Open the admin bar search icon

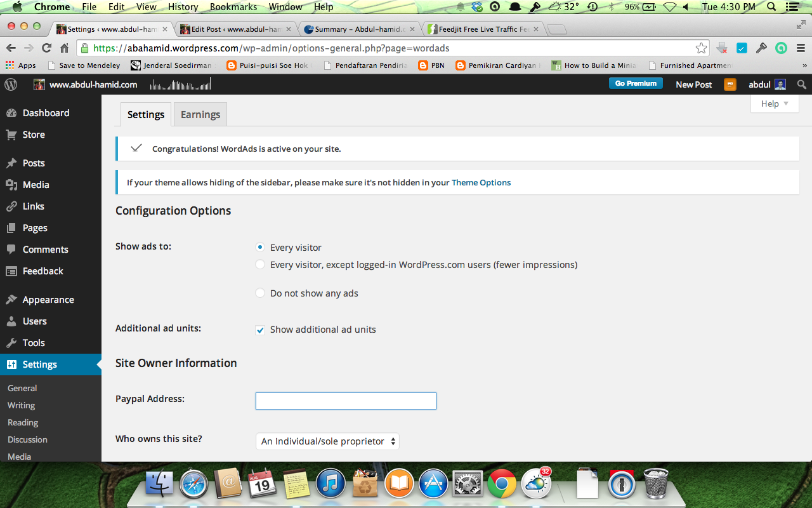tap(802, 84)
